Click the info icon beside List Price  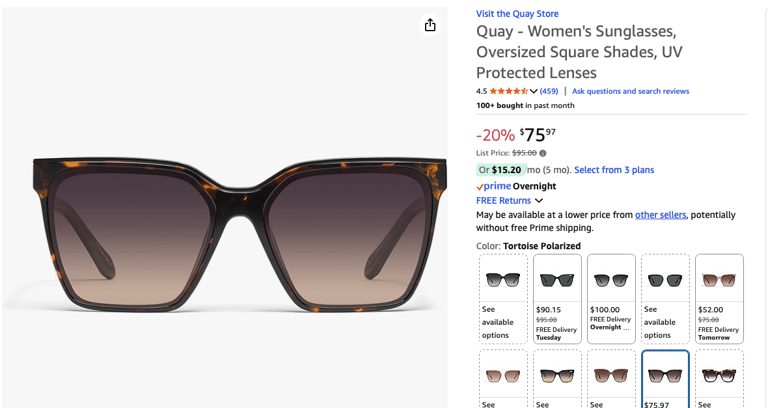coord(543,153)
